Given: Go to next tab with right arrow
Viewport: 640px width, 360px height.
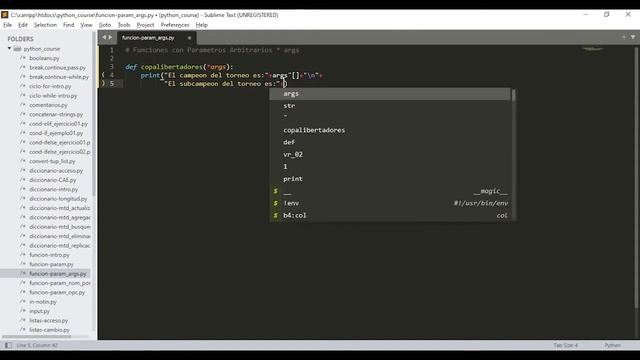Looking at the screenshot, I should 110,37.
